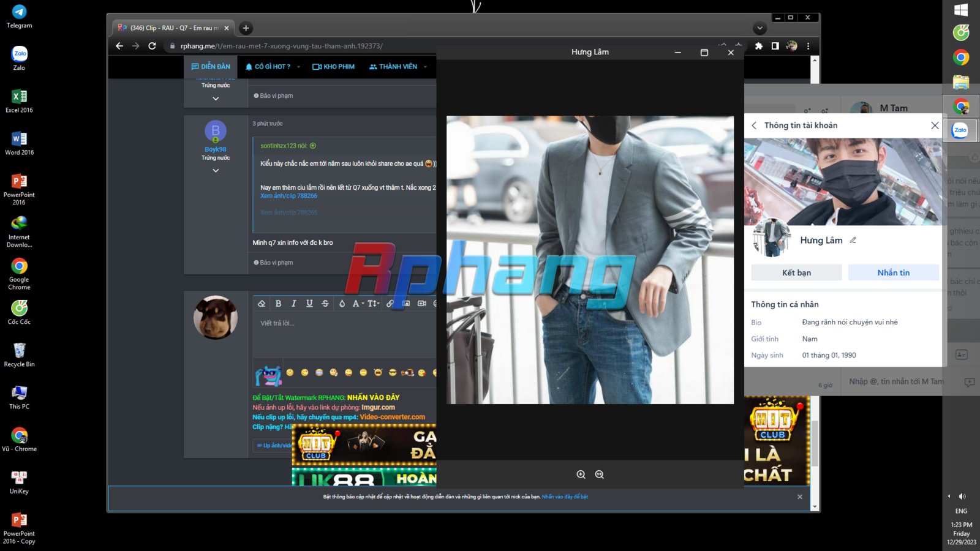The image size is (980, 551).
Task: Click the volume icon in system tray
Action: 962,497
